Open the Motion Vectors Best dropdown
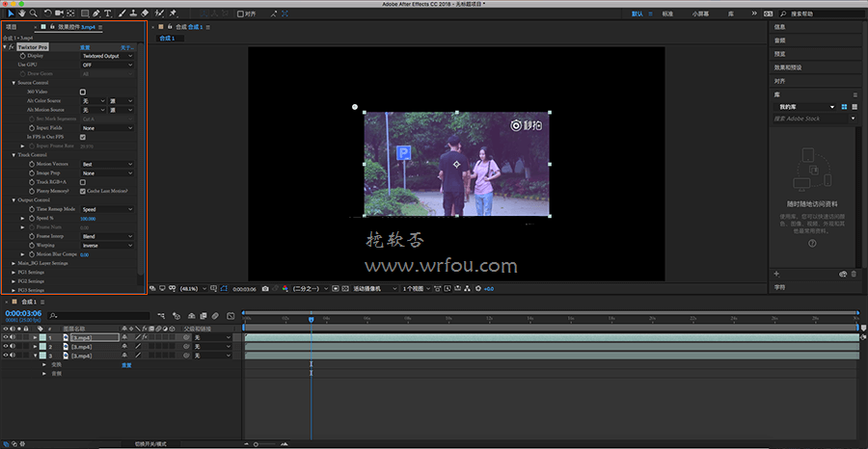 pyautogui.click(x=107, y=164)
